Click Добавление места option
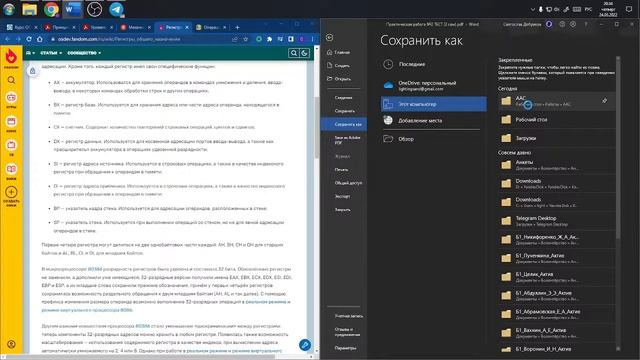Screen dimensions: 640x360 tap(433, 120)
